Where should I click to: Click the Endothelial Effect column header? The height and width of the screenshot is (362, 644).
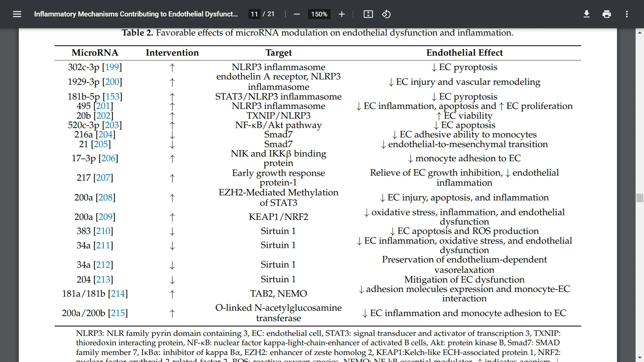[x=465, y=53]
